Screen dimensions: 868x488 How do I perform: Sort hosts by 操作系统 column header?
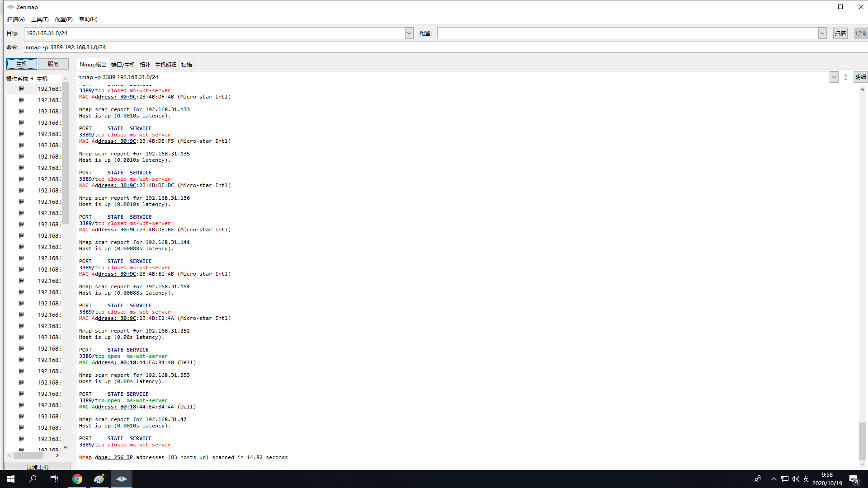coord(17,79)
